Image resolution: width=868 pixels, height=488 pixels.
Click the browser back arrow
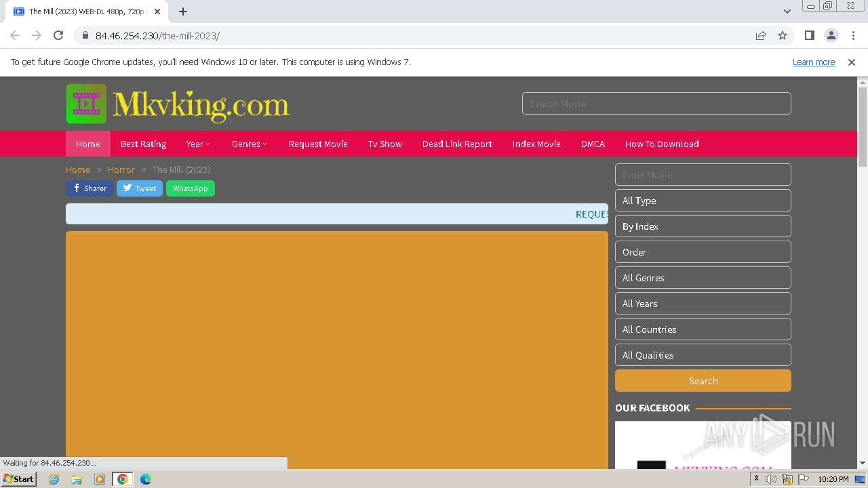(x=15, y=35)
